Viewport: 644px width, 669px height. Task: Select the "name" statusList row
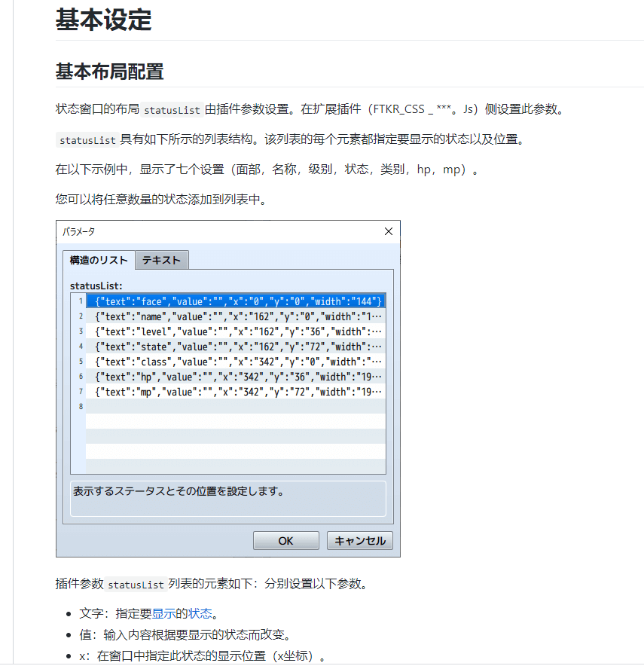tap(236, 316)
